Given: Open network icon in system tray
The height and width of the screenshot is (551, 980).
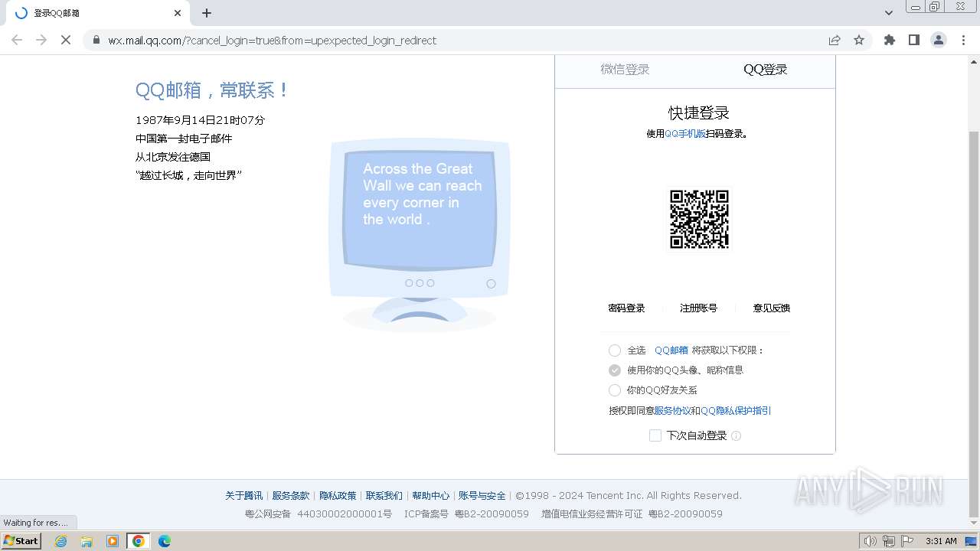Looking at the screenshot, I should [889, 541].
